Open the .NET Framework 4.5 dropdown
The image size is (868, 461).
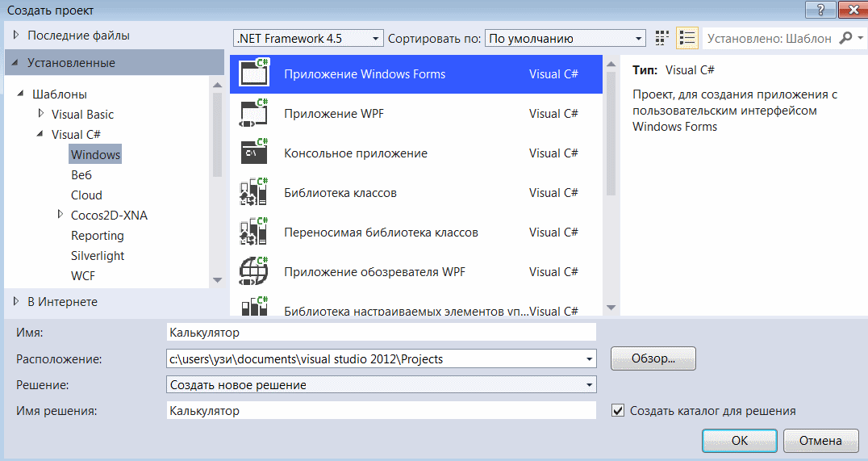click(x=308, y=38)
